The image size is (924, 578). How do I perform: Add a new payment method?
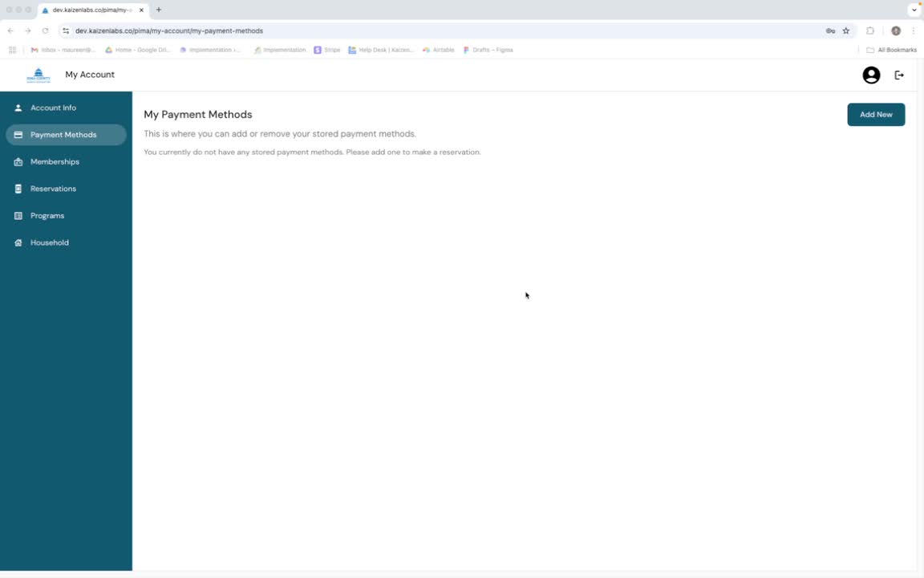(x=876, y=115)
